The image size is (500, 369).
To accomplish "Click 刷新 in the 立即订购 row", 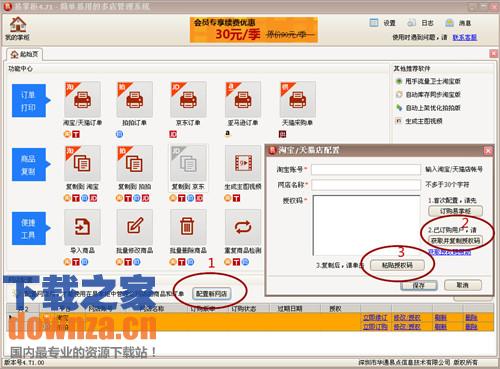I will click(x=441, y=327).
